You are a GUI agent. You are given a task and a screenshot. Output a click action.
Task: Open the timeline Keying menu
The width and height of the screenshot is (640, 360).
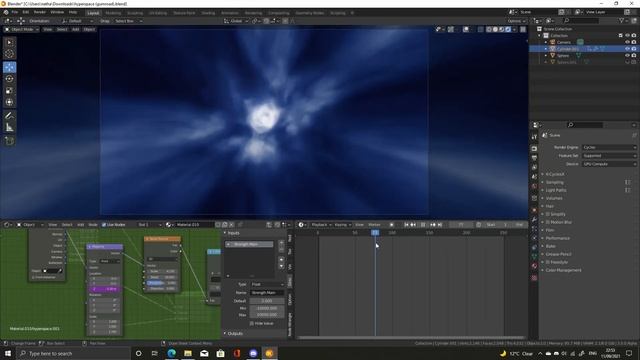point(342,224)
